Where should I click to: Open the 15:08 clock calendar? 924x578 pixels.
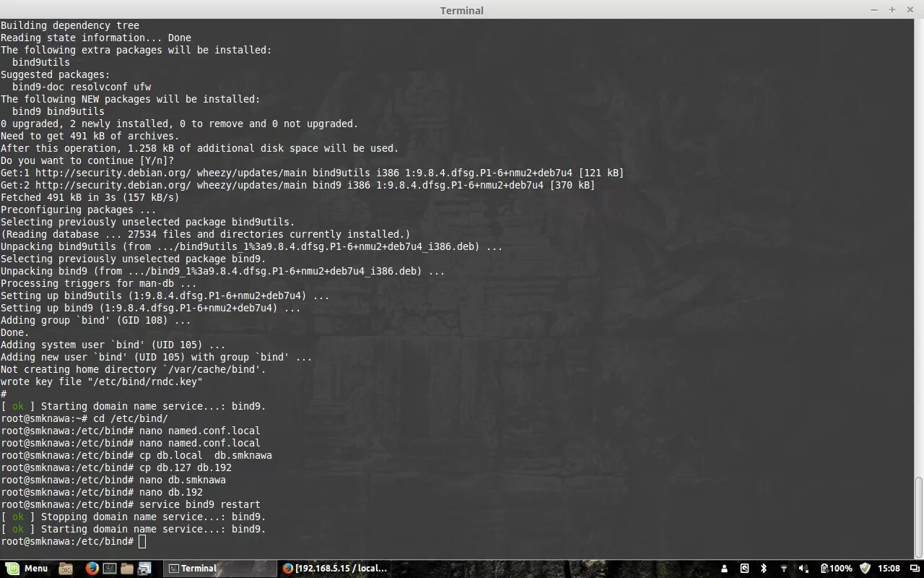[889, 569]
